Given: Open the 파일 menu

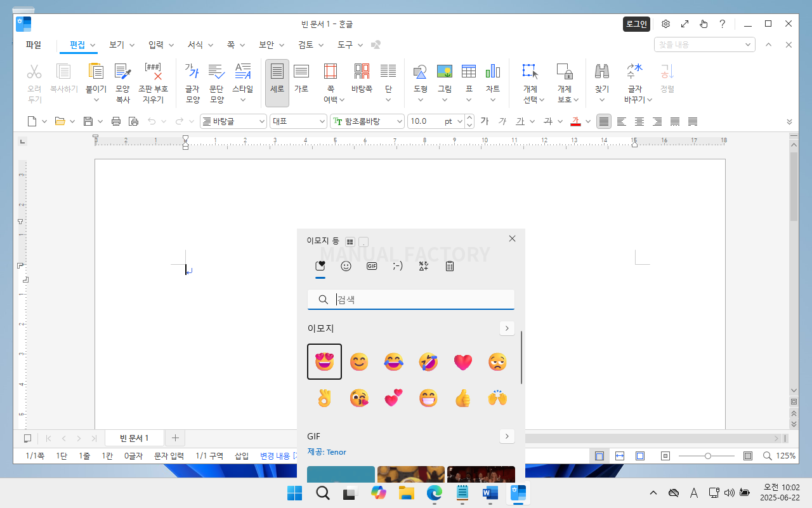Looking at the screenshot, I should (34, 45).
